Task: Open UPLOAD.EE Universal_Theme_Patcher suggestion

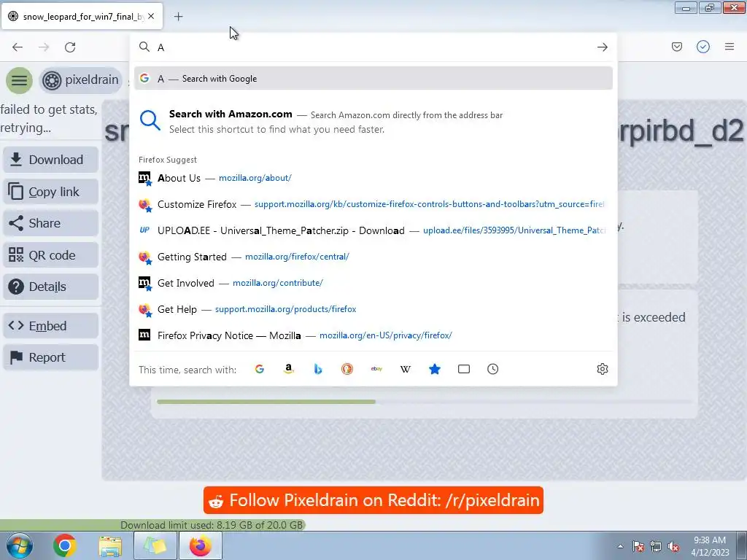Action: click(x=373, y=230)
